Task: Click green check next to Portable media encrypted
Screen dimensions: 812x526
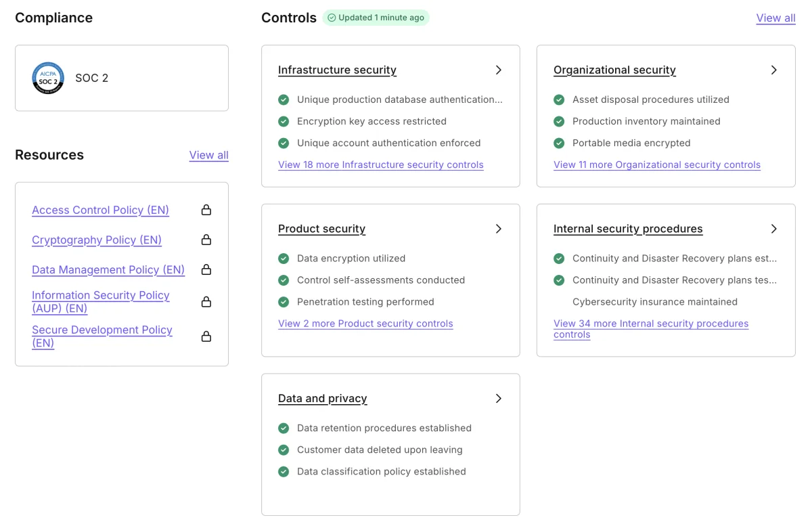Action: coord(559,143)
